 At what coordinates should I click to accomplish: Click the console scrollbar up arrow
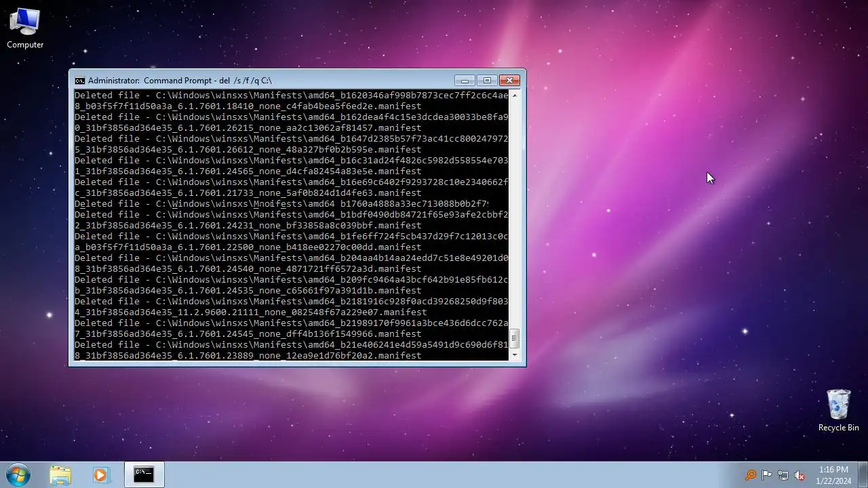tap(515, 96)
